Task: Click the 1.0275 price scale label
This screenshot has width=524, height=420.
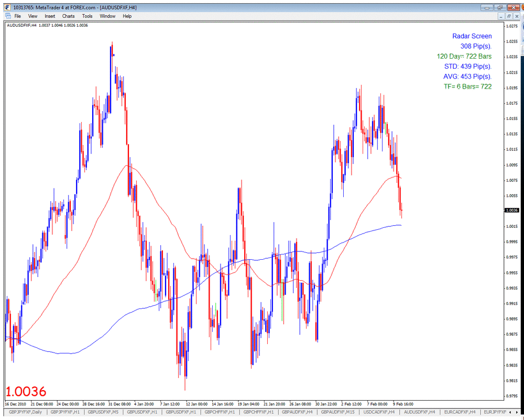Action: click(x=512, y=26)
